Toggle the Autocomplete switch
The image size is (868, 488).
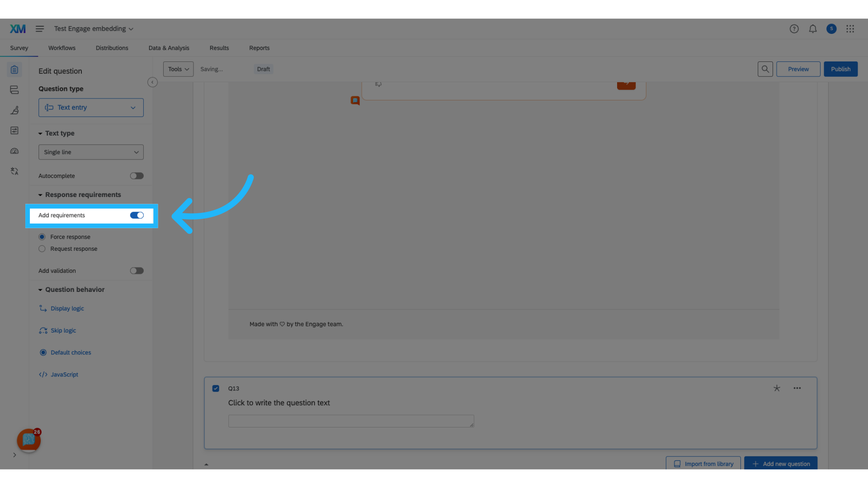pos(137,176)
